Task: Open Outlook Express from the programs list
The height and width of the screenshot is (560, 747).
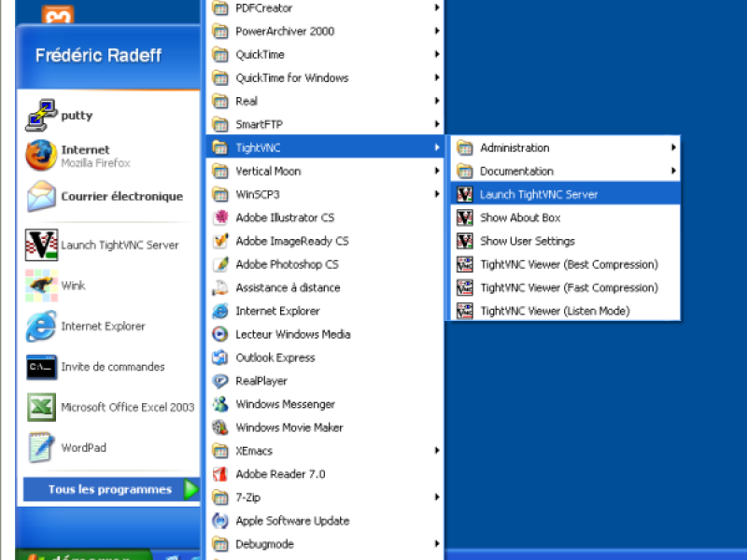Action: (326, 357)
